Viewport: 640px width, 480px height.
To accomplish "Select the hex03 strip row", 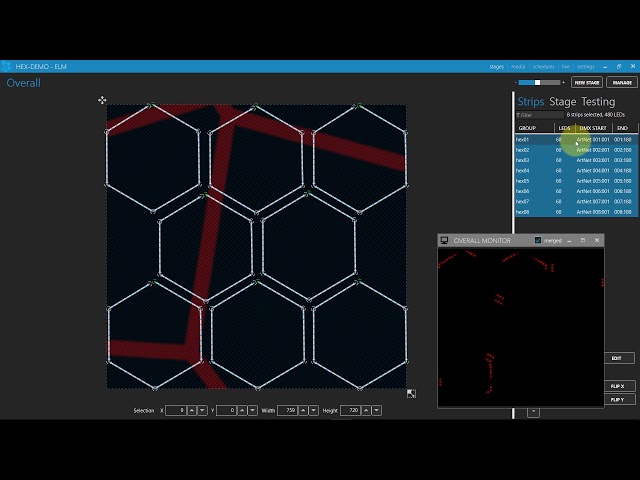I will click(576, 160).
